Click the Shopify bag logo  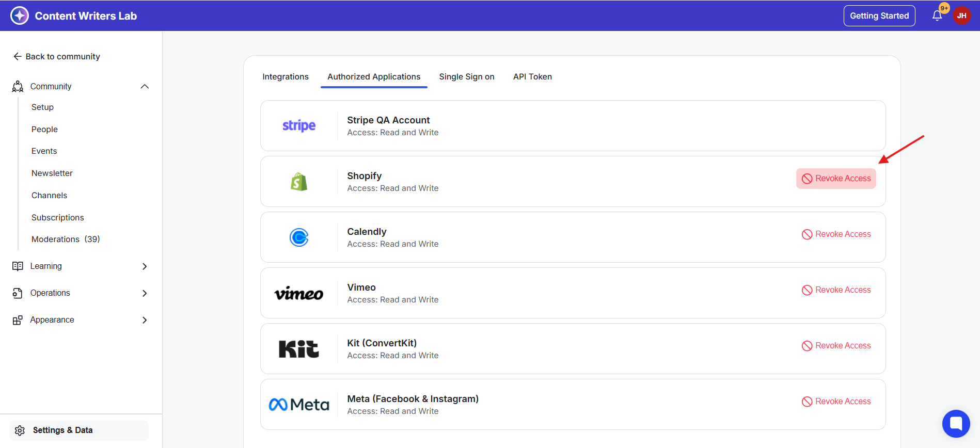point(299,182)
